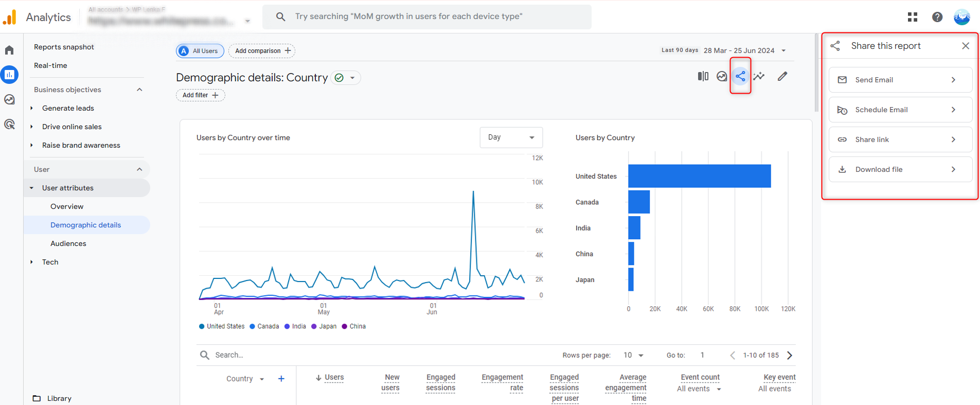
Task: Open Real-time report
Action: tap(50, 65)
